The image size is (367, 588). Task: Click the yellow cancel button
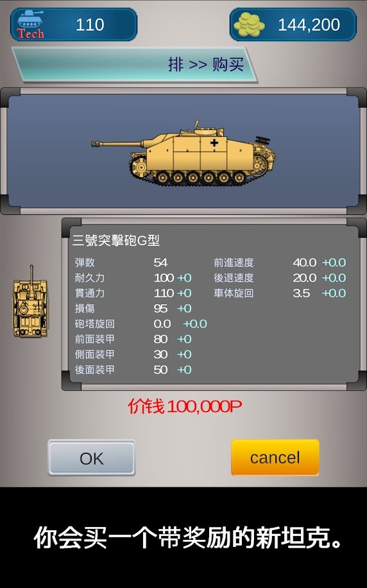pyautogui.click(x=275, y=458)
